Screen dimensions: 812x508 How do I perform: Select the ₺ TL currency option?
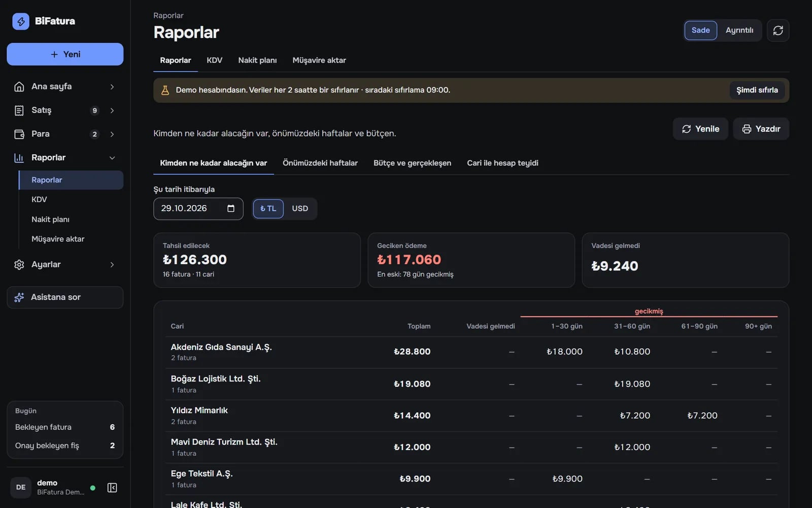click(x=268, y=209)
